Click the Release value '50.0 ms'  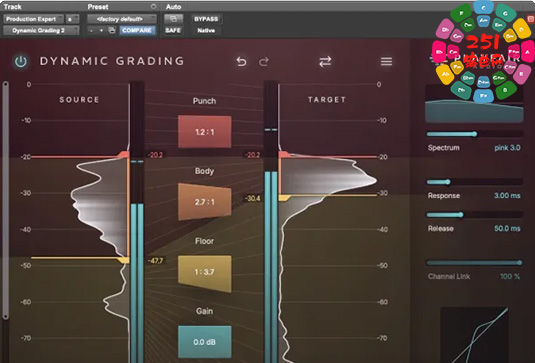[x=507, y=228]
